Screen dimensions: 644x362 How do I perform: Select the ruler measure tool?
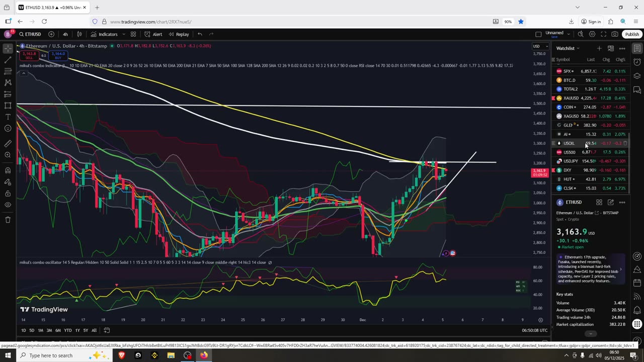[x=8, y=143]
